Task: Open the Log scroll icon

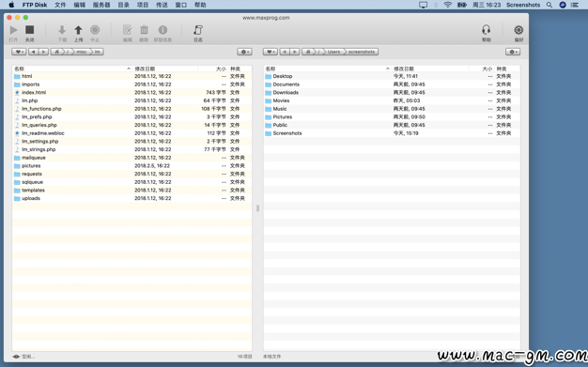Action: [198, 30]
